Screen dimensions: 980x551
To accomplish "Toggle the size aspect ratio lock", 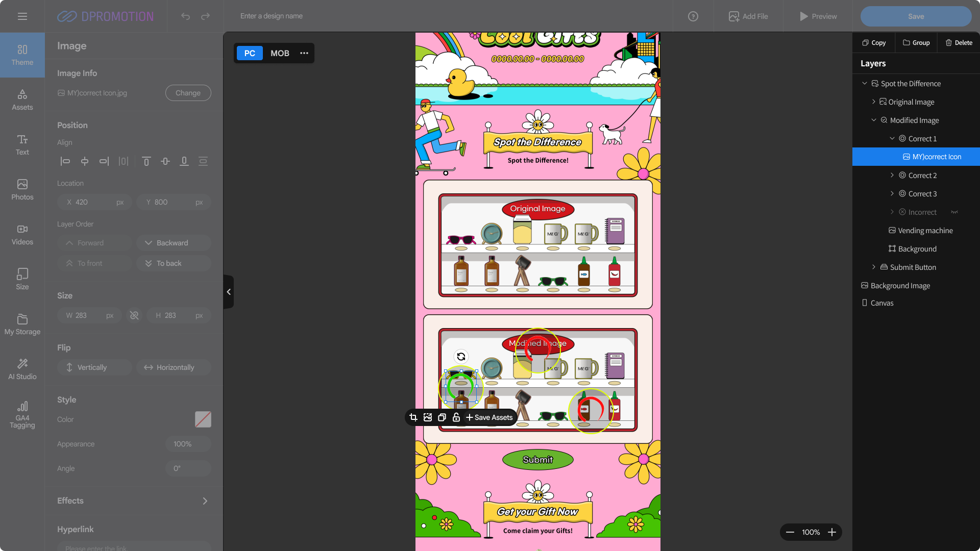I will point(134,315).
